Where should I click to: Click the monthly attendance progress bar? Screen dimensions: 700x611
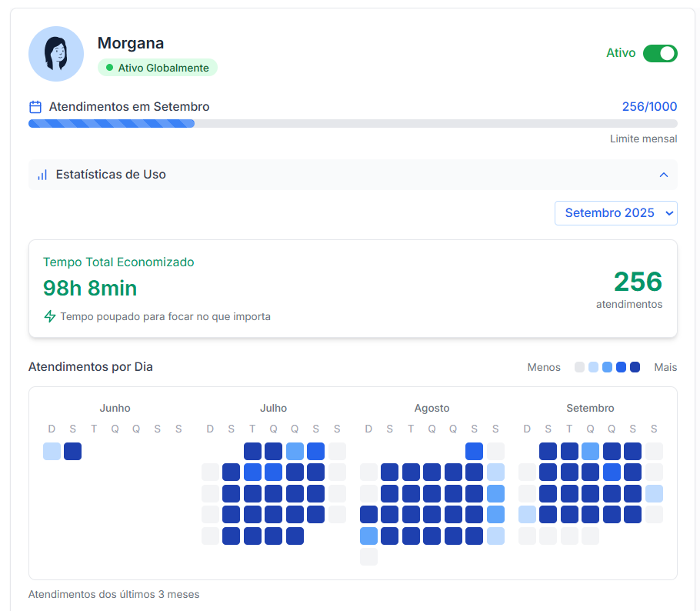pyautogui.click(x=352, y=123)
